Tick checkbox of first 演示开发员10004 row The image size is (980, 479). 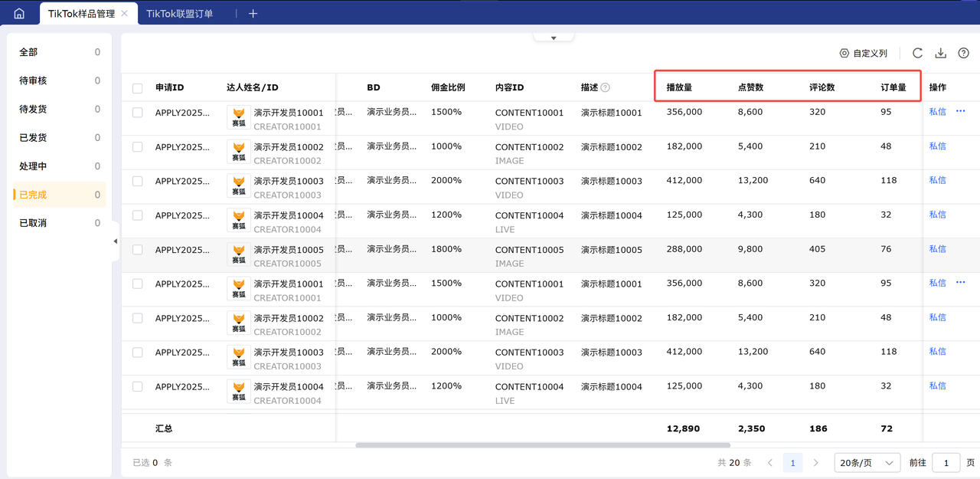(x=138, y=215)
